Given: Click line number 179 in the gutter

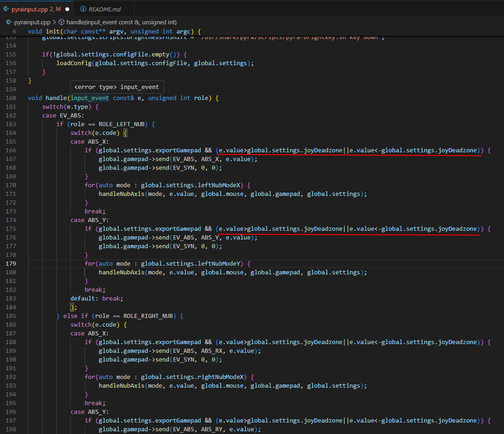Looking at the screenshot, I should point(11,263).
